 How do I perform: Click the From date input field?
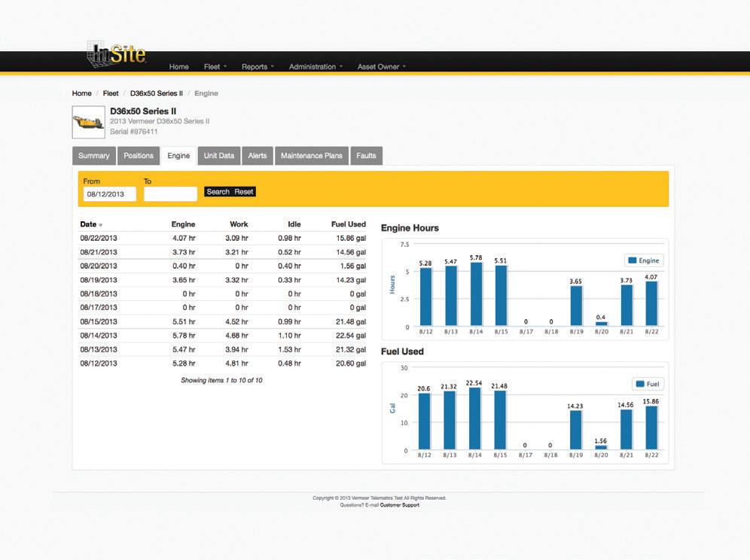[x=109, y=193]
